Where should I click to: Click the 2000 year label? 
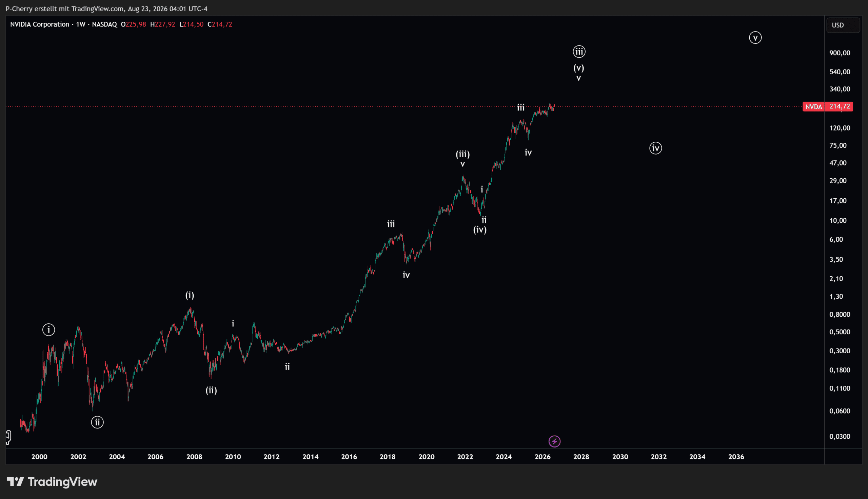(39, 457)
